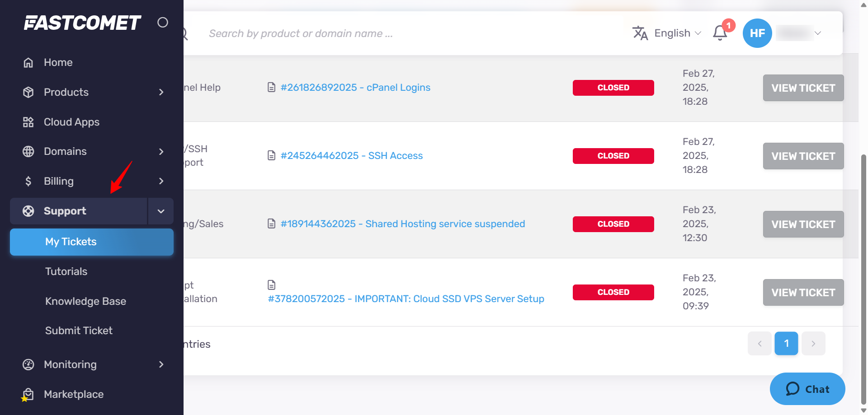868x415 pixels.
Task: Go to previous page of tickets
Action: (x=759, y=344)
